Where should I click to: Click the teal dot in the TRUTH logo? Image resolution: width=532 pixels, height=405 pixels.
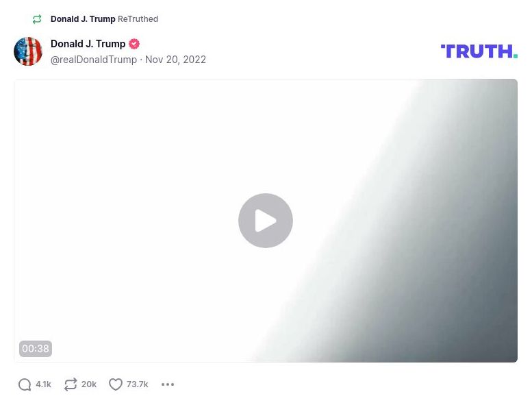click(516, 56)
